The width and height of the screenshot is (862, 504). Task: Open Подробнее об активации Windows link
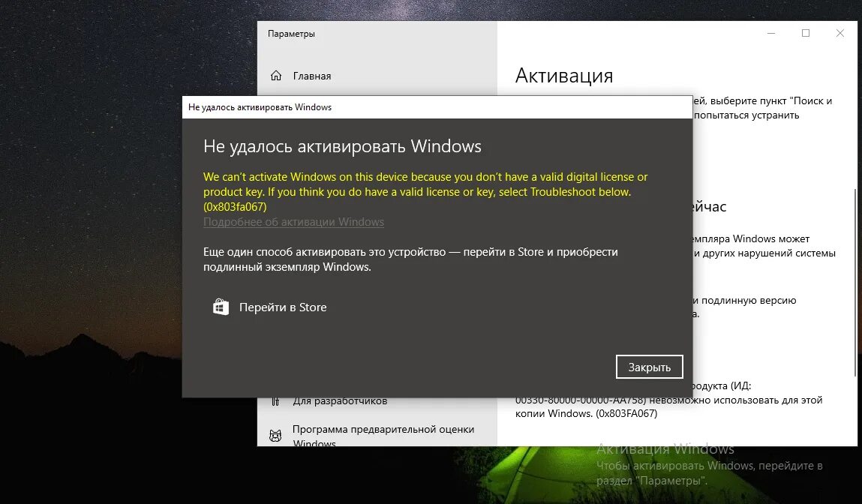pos(293,222)
